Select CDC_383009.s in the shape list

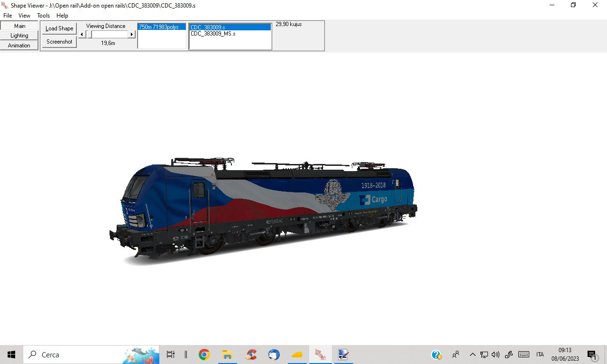tap(230, 27)
